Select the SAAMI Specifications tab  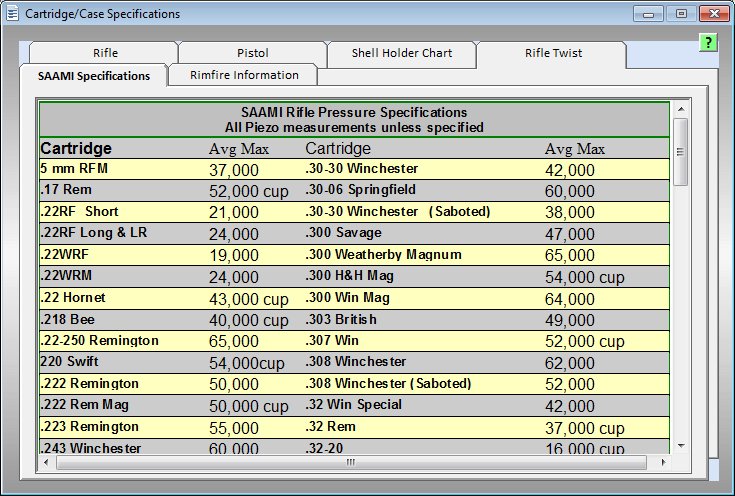coord(93,76)
